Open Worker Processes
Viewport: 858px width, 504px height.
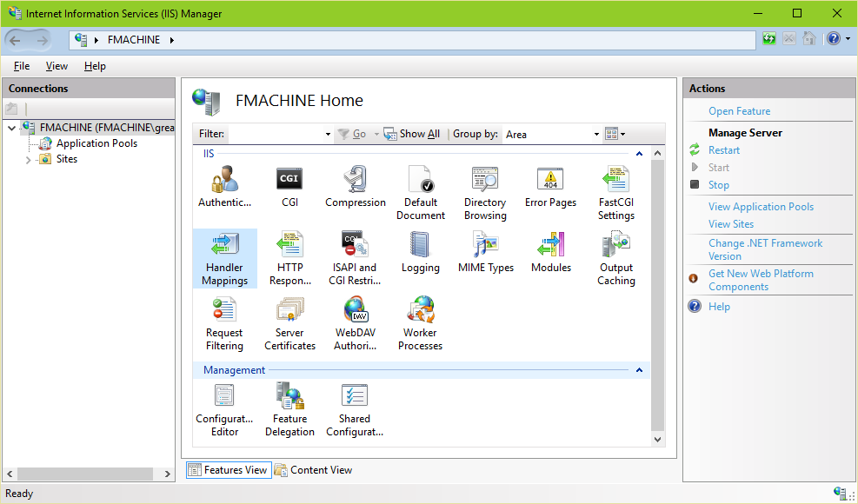coord(420,322)
